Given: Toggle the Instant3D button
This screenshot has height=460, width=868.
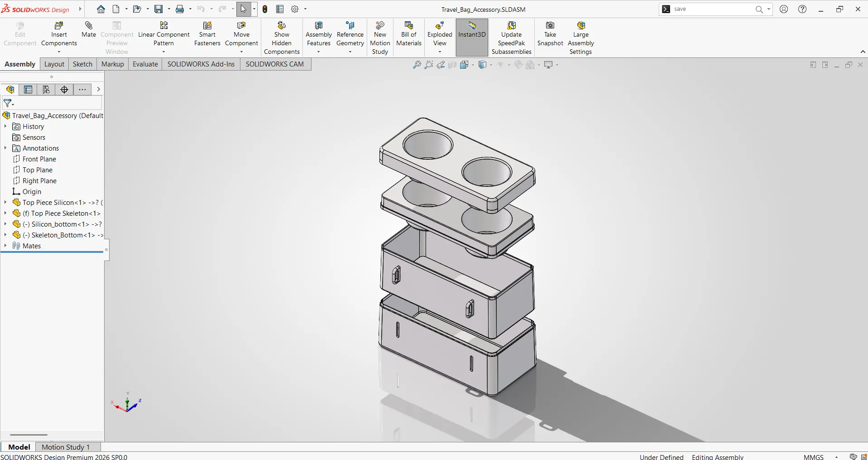Looking at the screenshot, I should coord(472,37).
